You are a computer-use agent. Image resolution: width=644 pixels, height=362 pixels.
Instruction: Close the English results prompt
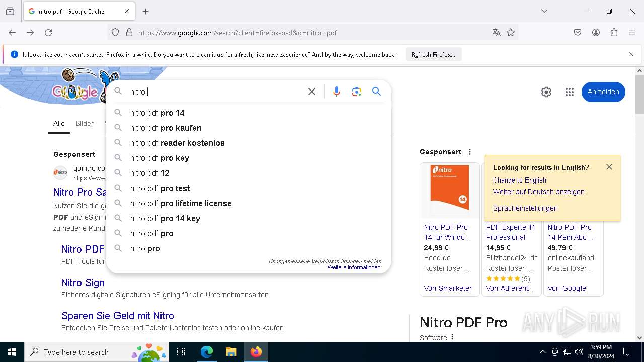609,167
